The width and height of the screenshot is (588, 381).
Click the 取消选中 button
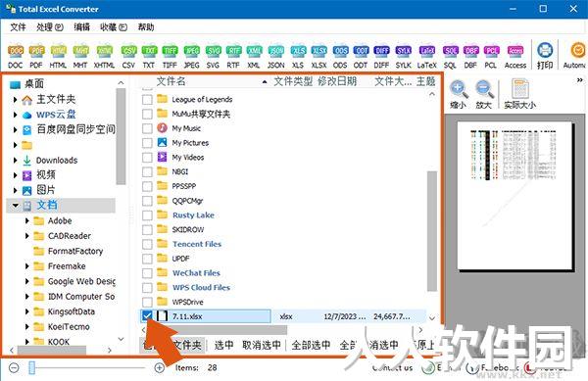pyautogui.click(x=261, y=345)
